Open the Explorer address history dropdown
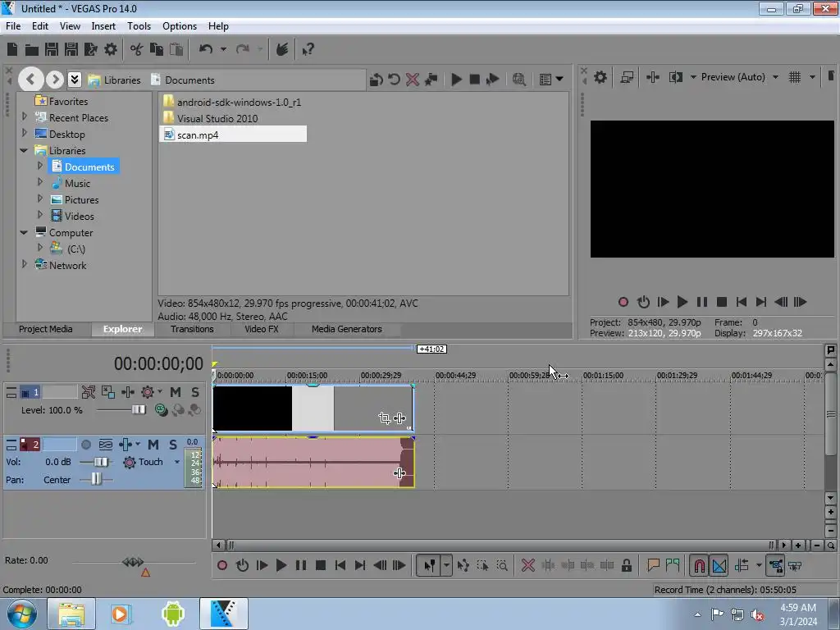 coord(75,80)
